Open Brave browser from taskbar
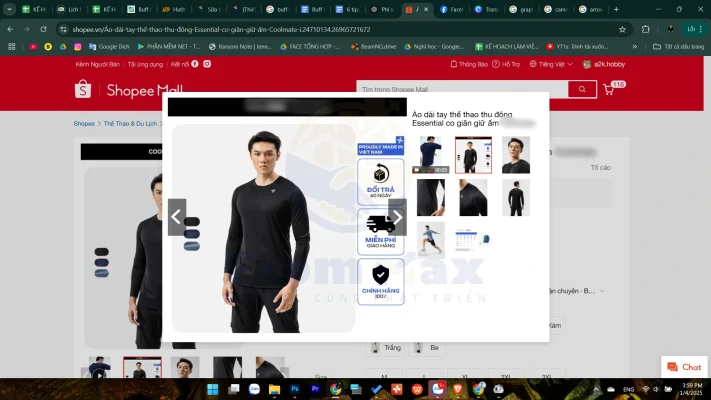The image size is (711, 400). pos(458,389)
